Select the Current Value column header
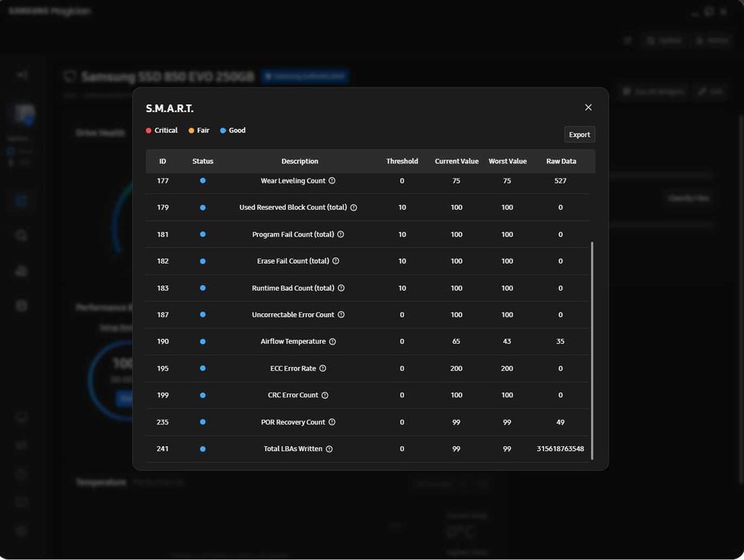 [x=456, y=161]
